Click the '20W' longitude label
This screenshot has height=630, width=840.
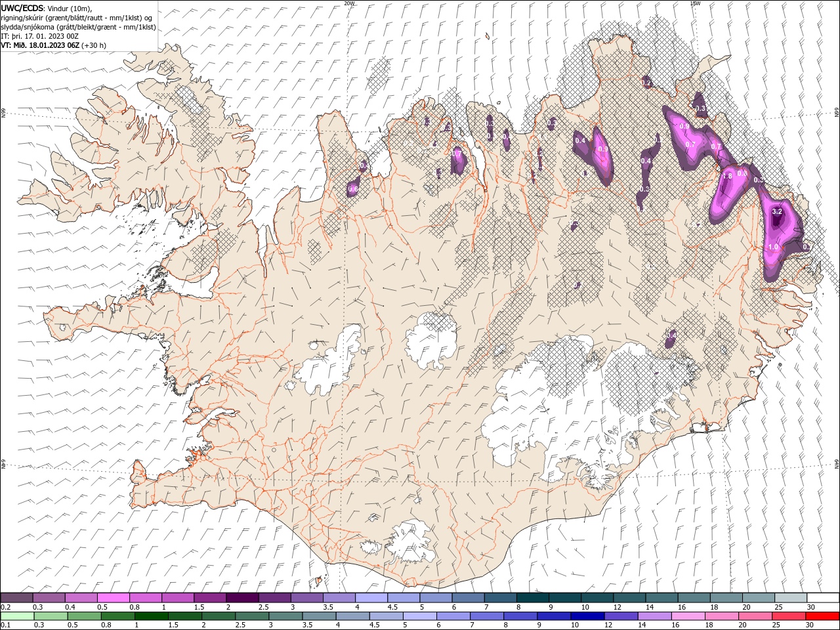(x=349, y=3)
